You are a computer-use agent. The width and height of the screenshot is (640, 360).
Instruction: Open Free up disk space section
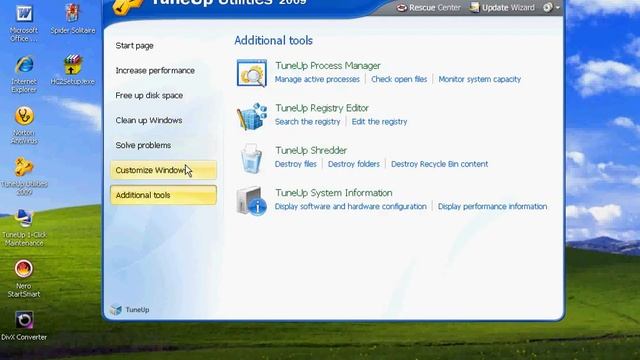click(149, 95)
